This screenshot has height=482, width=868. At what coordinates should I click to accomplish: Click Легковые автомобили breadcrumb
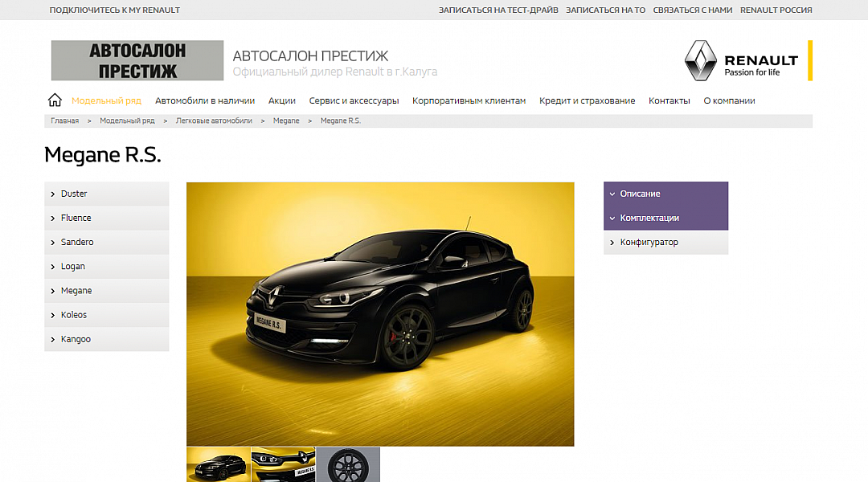pyautogui.click(x=214, y=120)
